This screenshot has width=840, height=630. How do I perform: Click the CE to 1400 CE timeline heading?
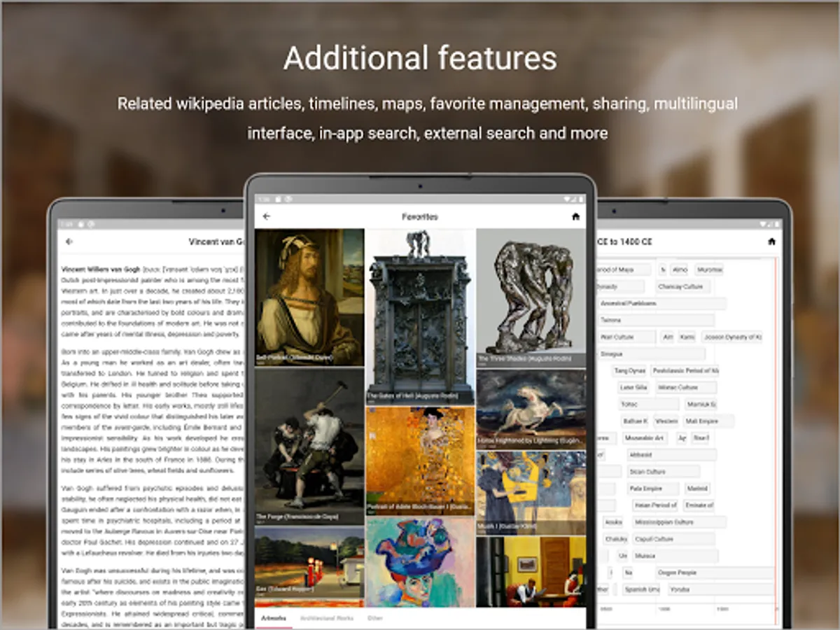624,241
